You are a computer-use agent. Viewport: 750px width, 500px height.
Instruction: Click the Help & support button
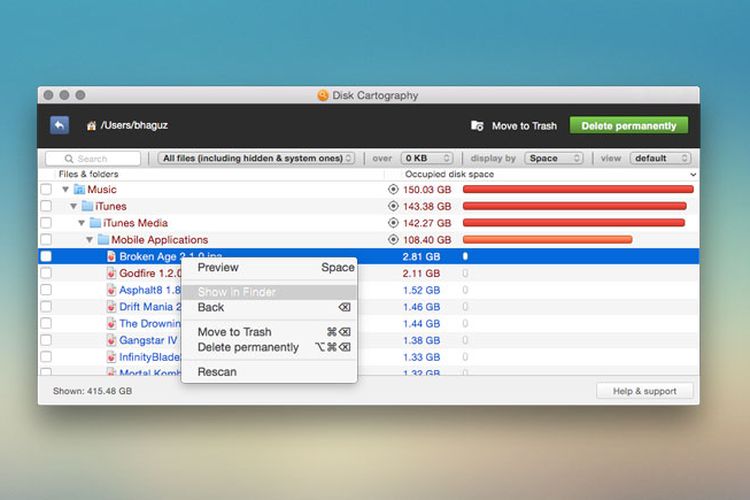point(644,391)
